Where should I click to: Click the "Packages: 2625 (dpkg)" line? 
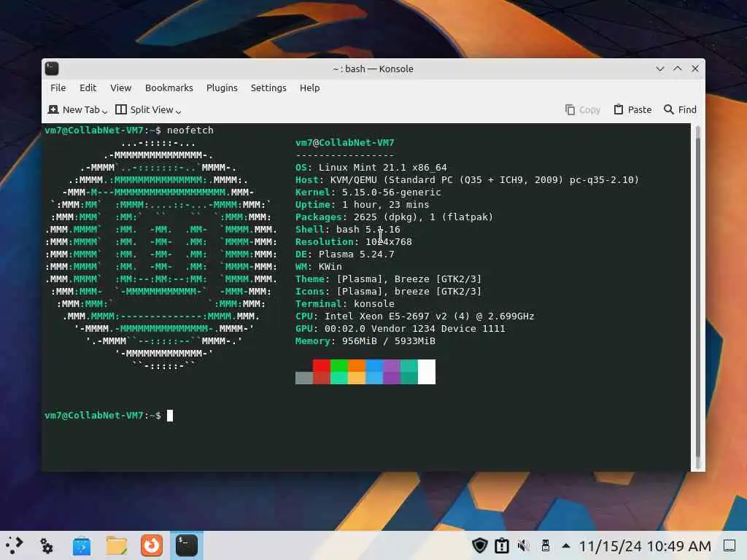pyautogui.click(x=394, y=217)
